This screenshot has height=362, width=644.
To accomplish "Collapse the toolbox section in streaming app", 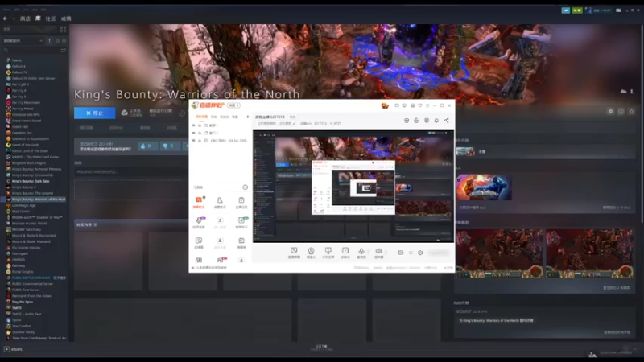I will (x=246, y=187).
